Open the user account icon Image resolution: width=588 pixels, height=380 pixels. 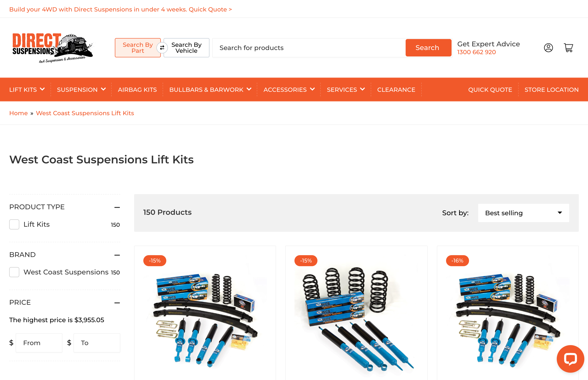click(548, 48)
